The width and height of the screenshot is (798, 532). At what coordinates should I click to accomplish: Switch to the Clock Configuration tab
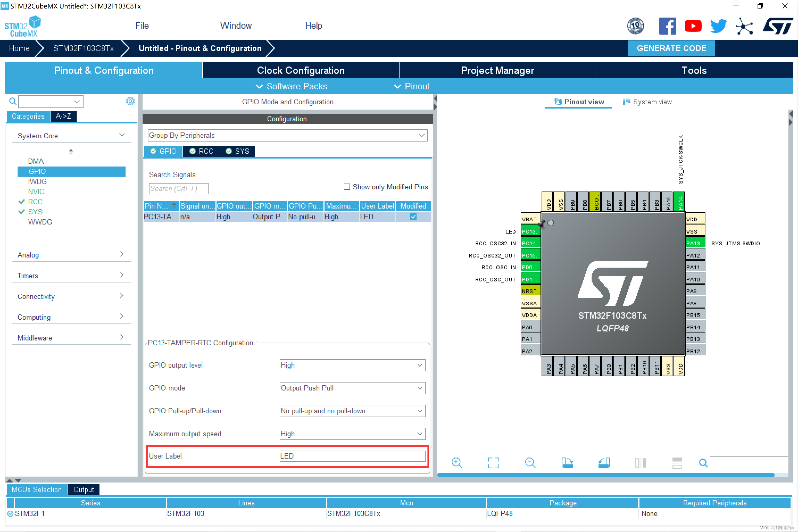click(x=301, y=70)
